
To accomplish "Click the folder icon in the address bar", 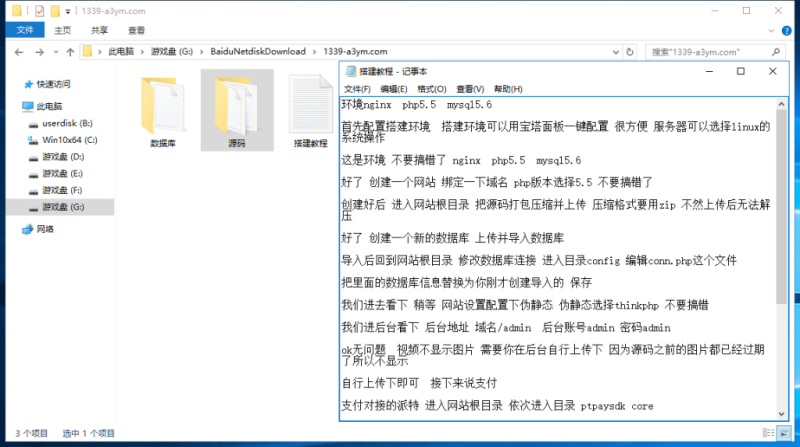I will [x=88, y=52].
